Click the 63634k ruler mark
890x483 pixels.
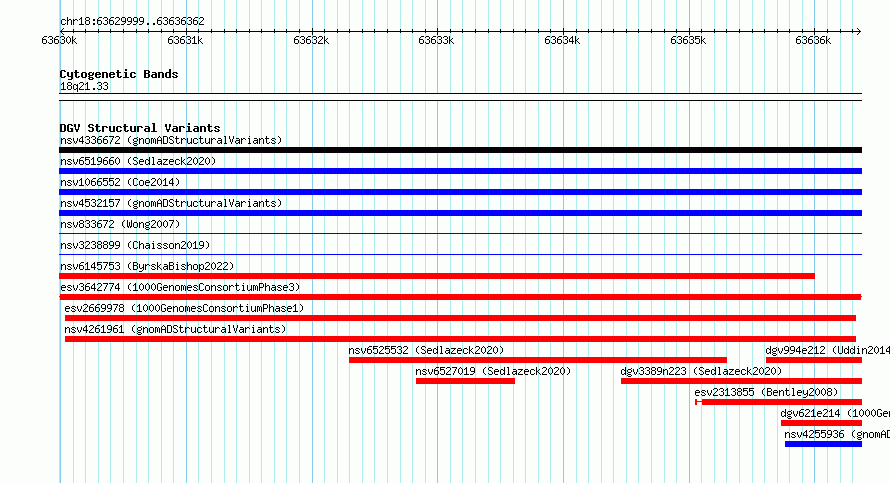click(562, 40)
